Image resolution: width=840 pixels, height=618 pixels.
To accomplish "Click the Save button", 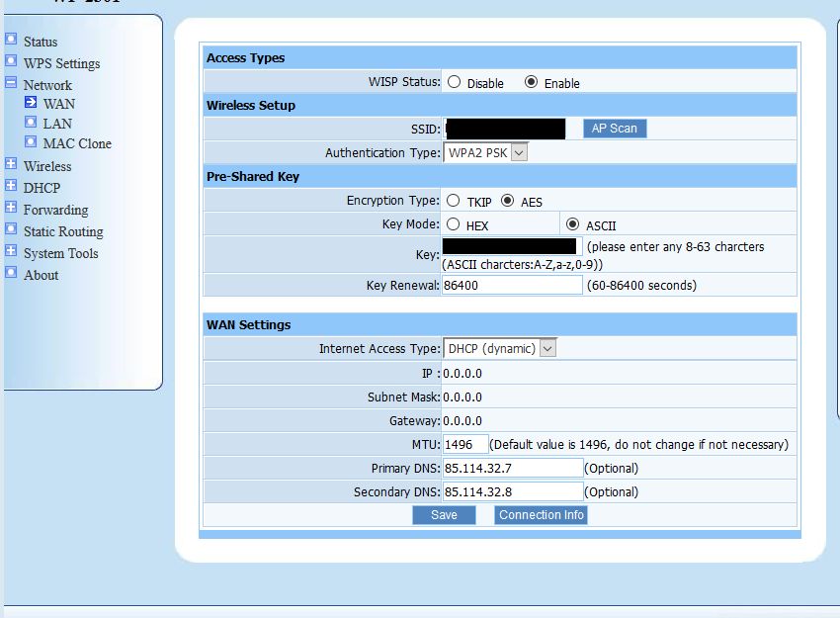I will (444, 515).
